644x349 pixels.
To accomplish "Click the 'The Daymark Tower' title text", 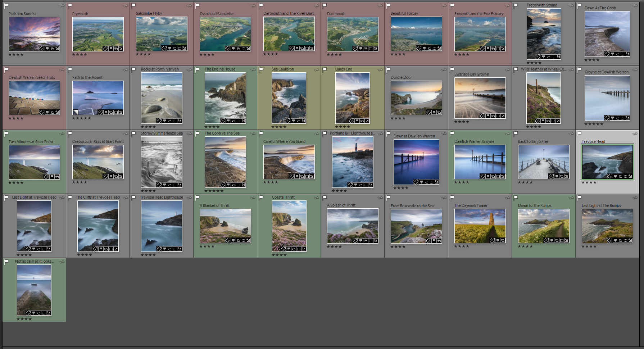I will coord(471,205).
